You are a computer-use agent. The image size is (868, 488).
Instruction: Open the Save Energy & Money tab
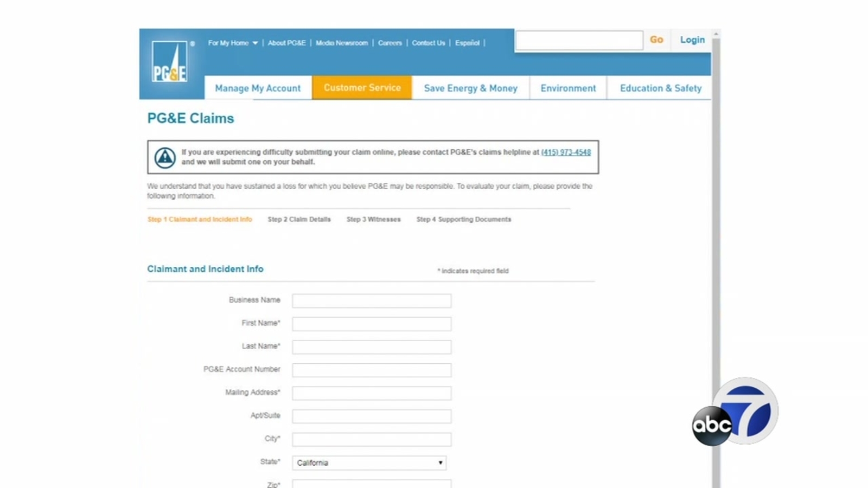470,88
